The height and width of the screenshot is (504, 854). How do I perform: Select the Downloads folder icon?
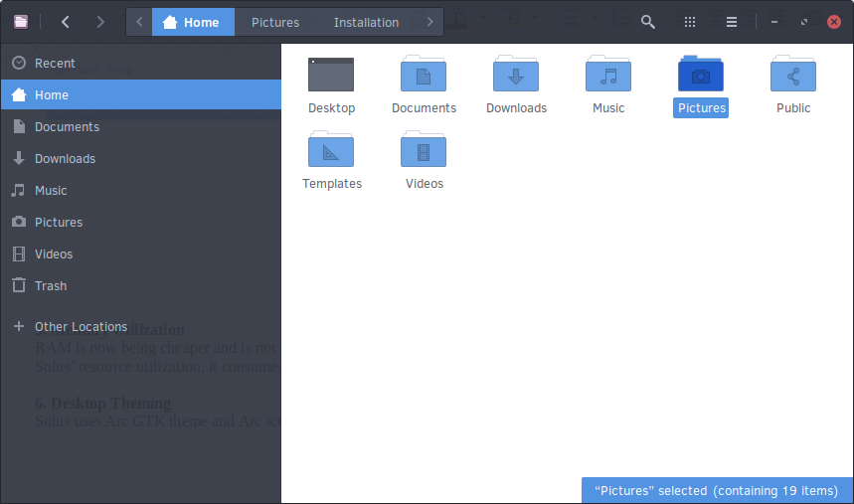point(516,74)
